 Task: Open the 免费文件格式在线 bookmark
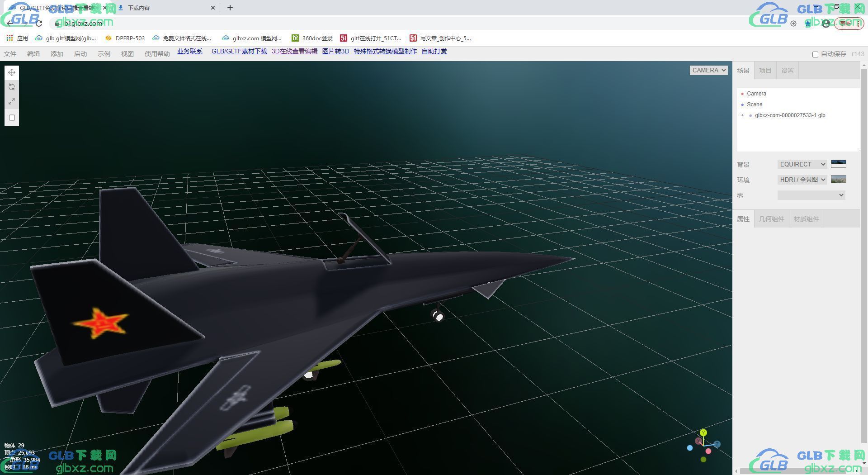(182, 38)
